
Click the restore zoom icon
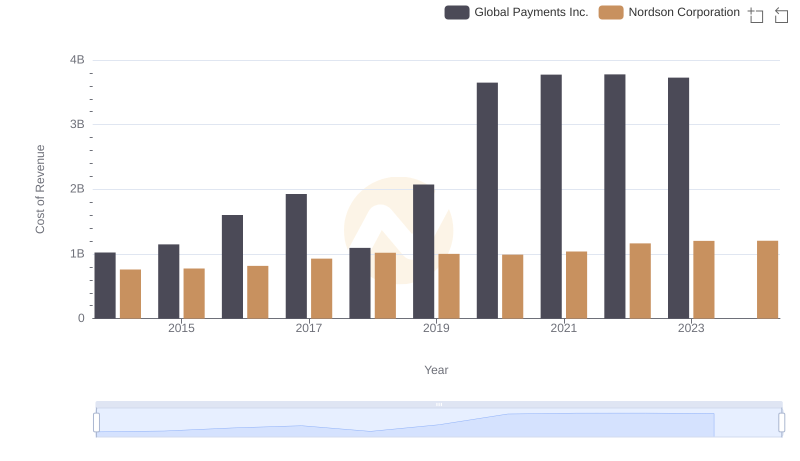[x=781, y=15]
